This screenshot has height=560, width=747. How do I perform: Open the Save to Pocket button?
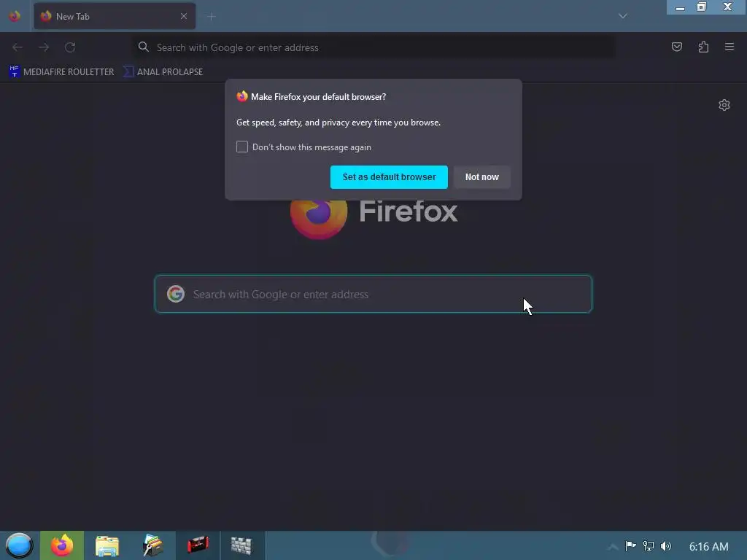pyautogui.click(x=676, y=47)
